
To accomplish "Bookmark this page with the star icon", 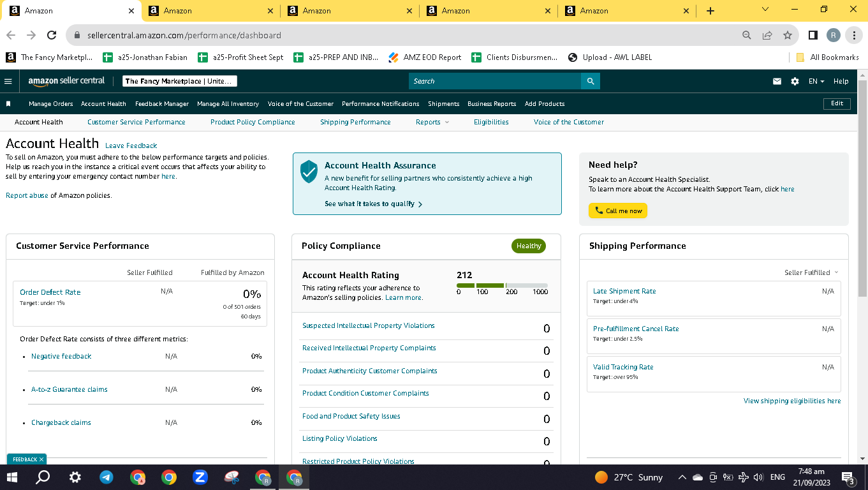I will pos(788,35).
